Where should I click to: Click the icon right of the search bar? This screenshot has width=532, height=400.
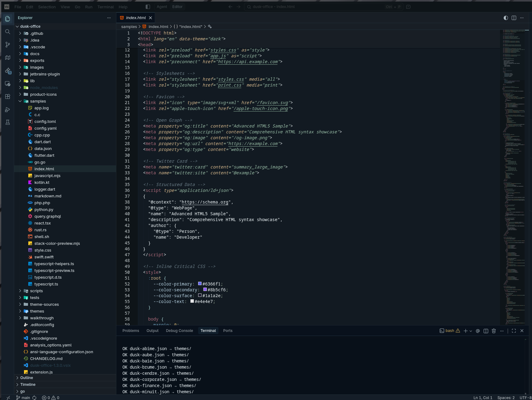pyautogui.click(x=408, y=7)
